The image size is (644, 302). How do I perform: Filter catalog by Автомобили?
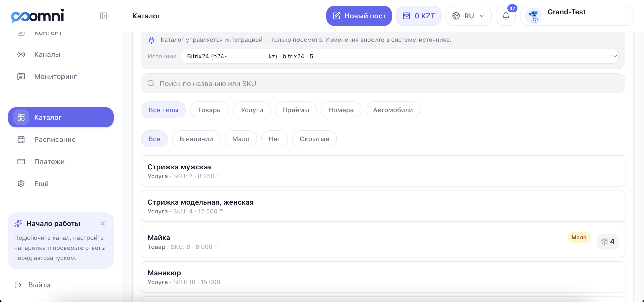(393, 110)
